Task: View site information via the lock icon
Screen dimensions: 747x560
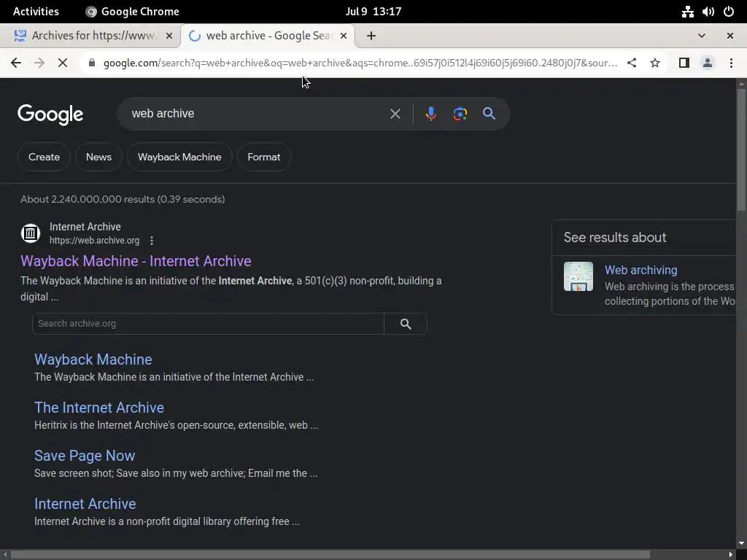Action: (92, 63)
